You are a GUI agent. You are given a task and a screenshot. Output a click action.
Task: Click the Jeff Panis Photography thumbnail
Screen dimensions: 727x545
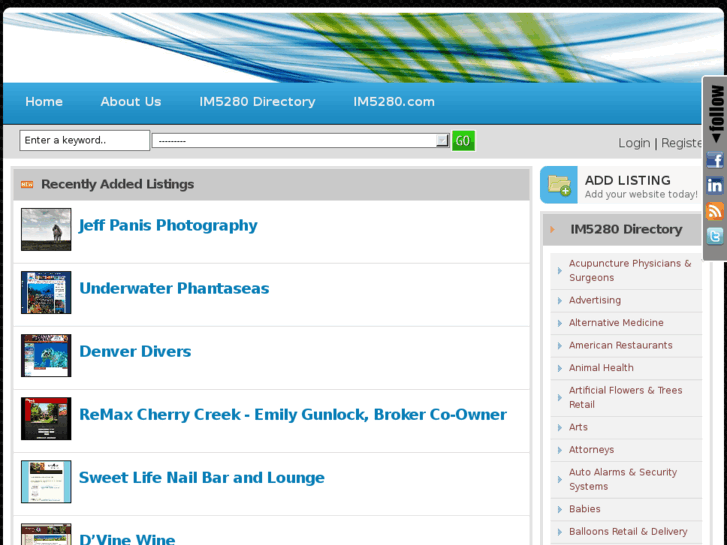tap(46, 229)
